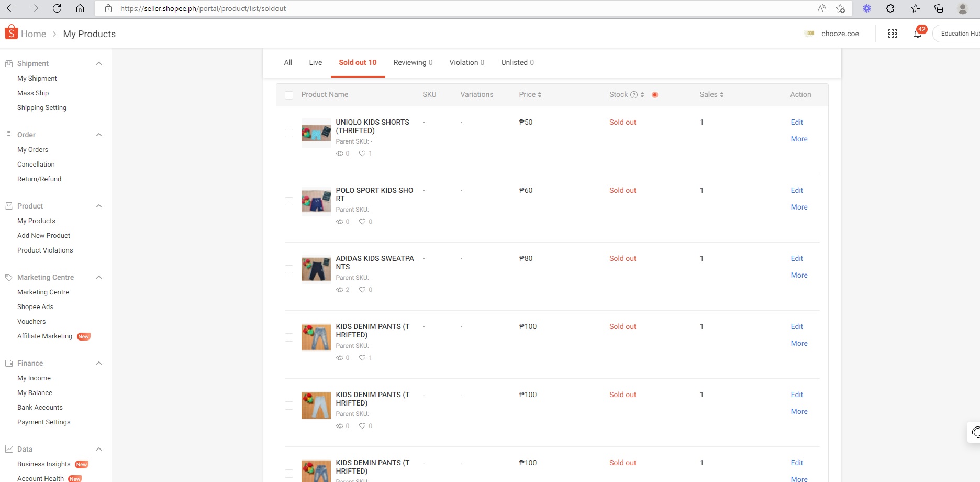Sort products by Stock column
Image resolution: width=980 pixels, height=482 pixels.
(x=642, y=95)
